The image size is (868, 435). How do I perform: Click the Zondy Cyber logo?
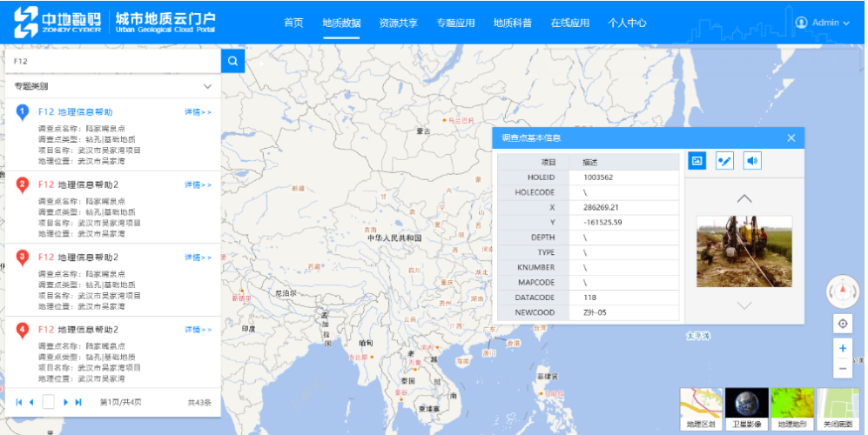point(58,22)
